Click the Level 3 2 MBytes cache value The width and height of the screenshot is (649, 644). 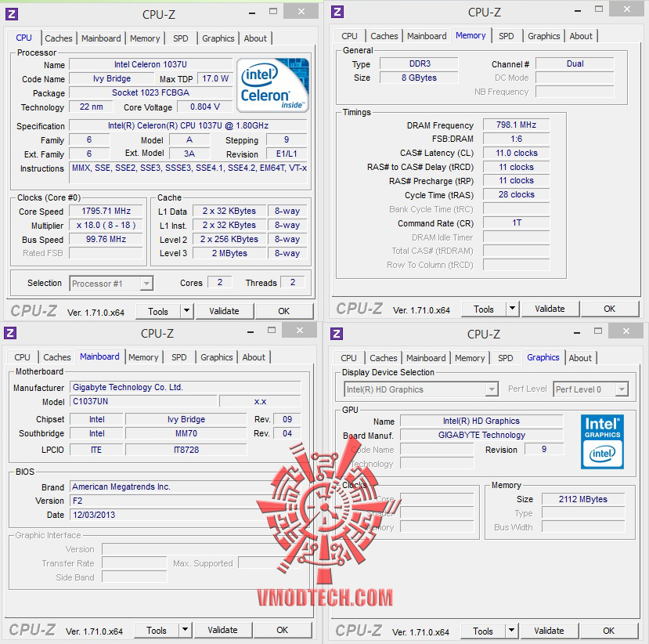coord(229,254)
